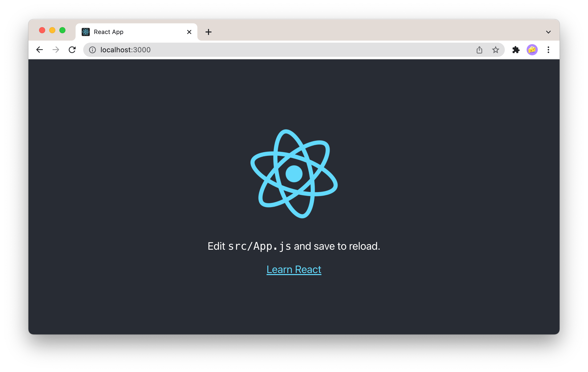Open the share page icon
Viewport: 588px width, 372px height.
pos(479,50)
